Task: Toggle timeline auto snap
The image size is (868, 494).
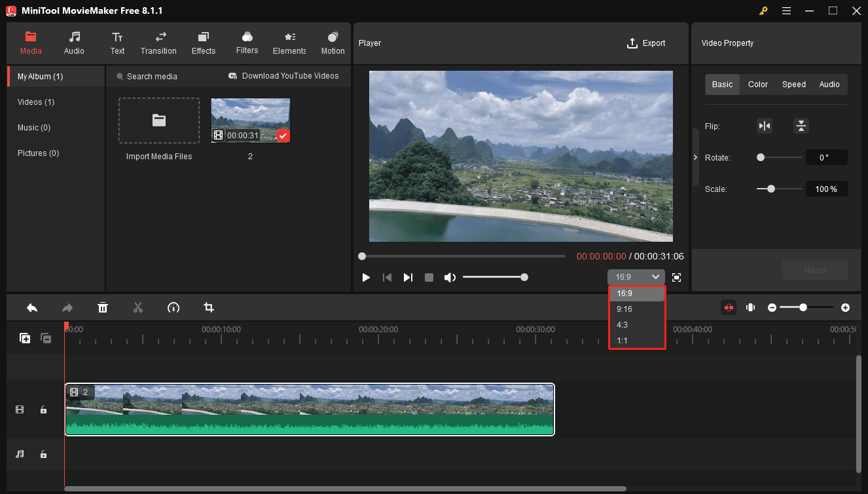Action: pos(728,307)
